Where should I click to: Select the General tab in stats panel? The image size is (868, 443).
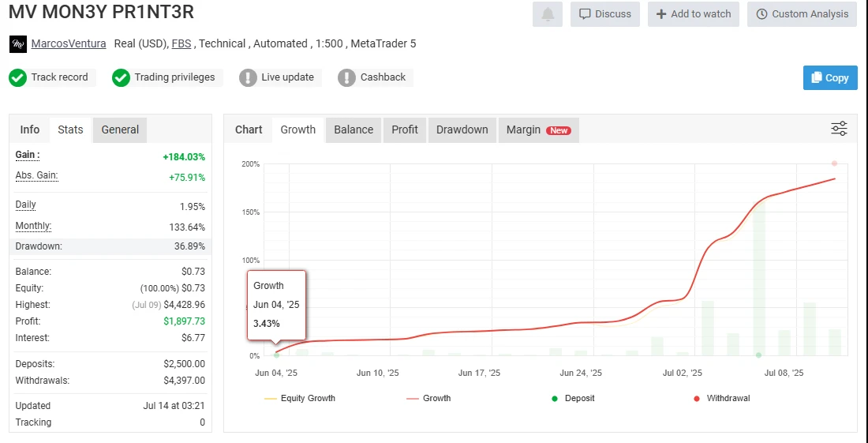click(x=120, y=130)
